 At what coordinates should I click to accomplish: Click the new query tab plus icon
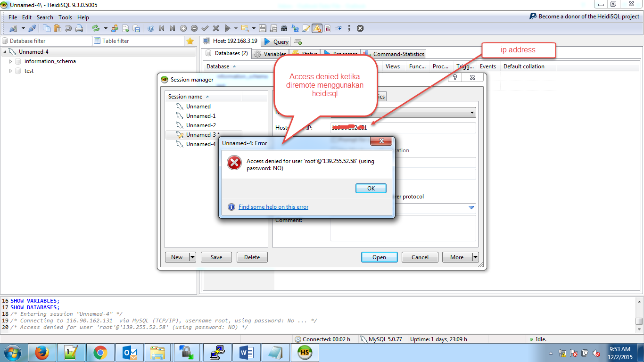(298, 41)
